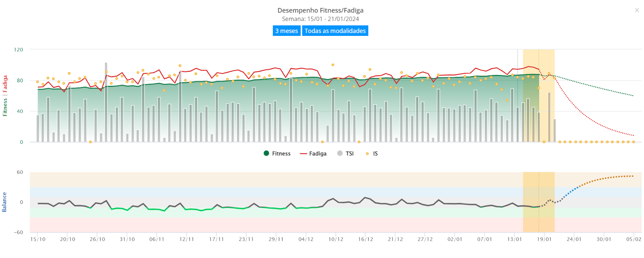Click the 15/10 date label on axis
Image resolution: width=644 pixels, height=258 pixels.
tap(38, 239)
